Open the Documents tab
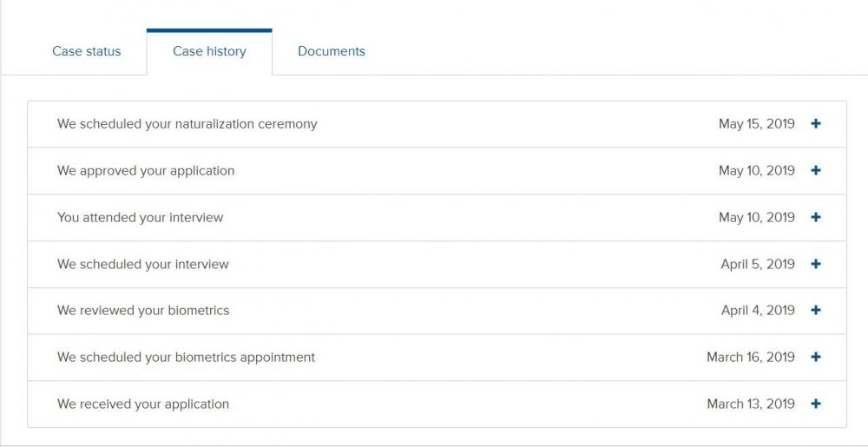This screenshot has height=447, width=868. point(331,51)
